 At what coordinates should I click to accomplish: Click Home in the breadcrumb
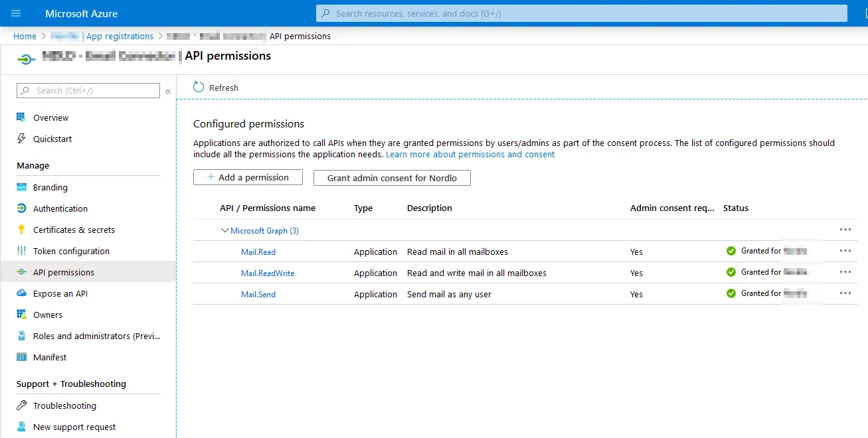coord(25,36)
